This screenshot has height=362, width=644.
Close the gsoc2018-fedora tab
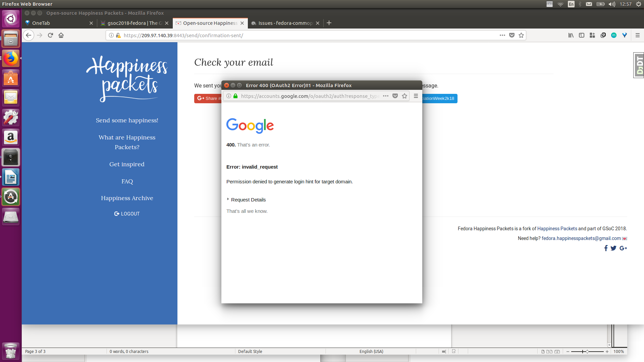(x=167, y=23)
